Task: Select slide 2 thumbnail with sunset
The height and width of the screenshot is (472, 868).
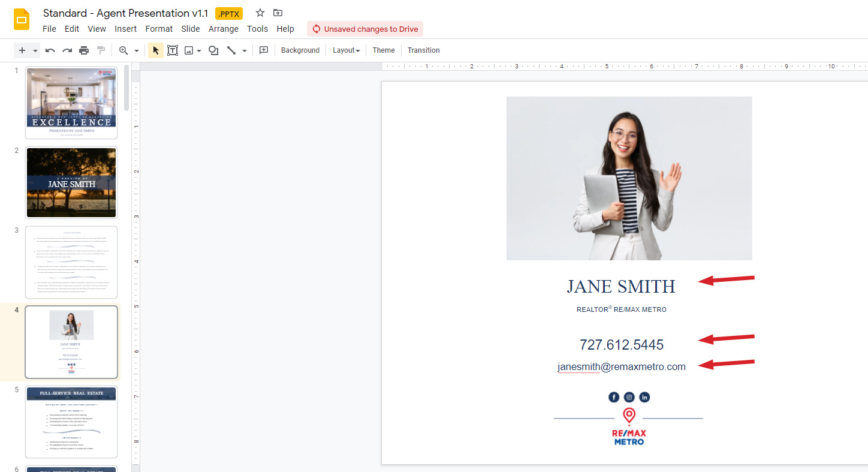Action: pyautogui.click(x=71, y=182)
